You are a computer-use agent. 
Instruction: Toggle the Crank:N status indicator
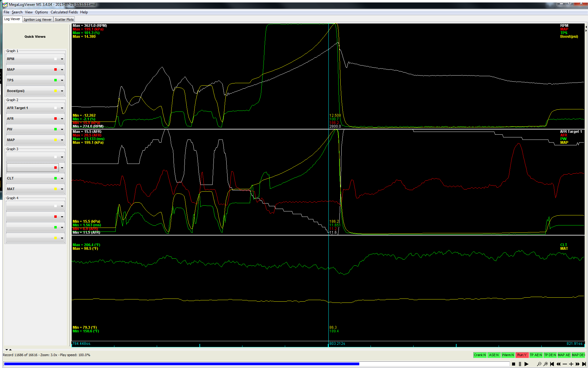point(480,355)
